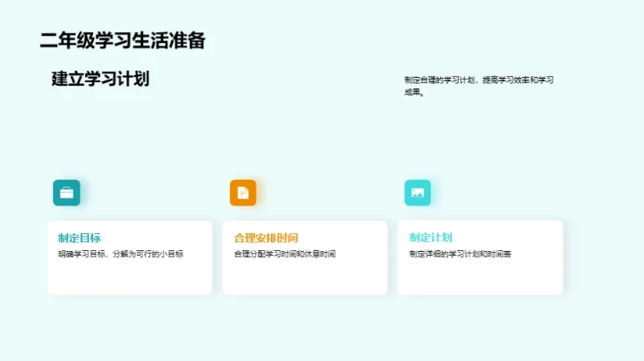Click the 制定计划 heading
The width and height of the screenshot is (644, 361).
click(x=430, y=238)
